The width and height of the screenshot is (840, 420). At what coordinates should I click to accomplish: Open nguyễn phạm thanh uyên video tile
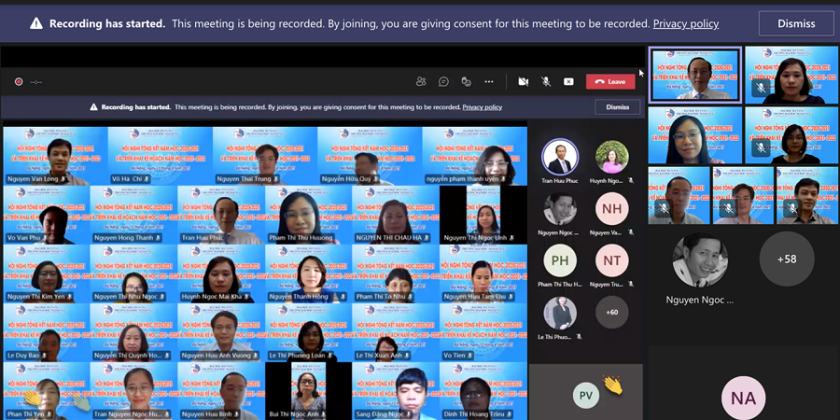click(x=475, y=156)
